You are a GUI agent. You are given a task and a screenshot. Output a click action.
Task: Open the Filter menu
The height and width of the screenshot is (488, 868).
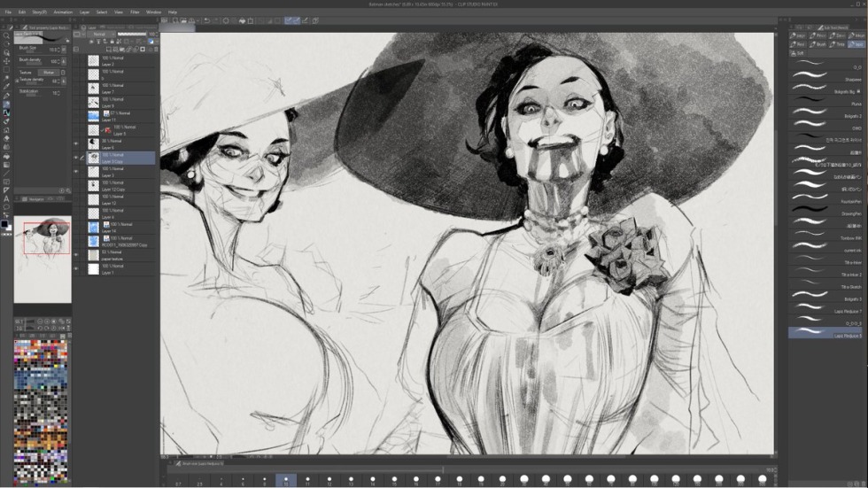[x=135, y=12]
